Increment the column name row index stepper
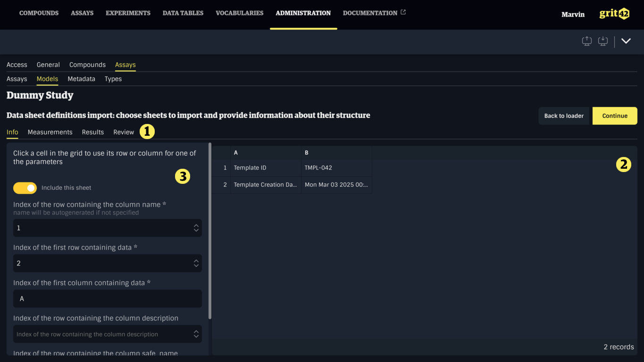This screenshot has height=362, width=644. coord(196,226)
